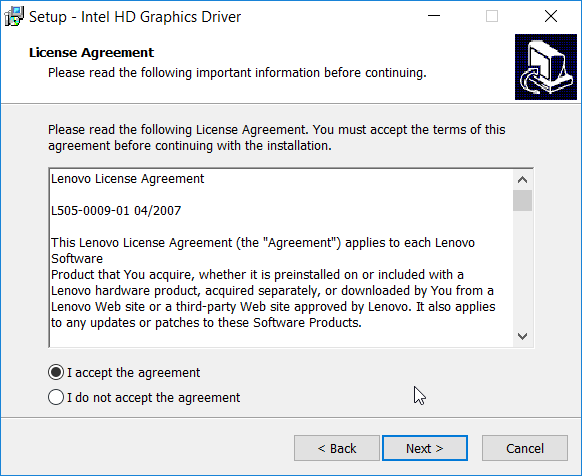Viewport: 582px width, 476px height.
Task: Select the 'I accept the agreement' radio
Action: (x=56, y=372)
